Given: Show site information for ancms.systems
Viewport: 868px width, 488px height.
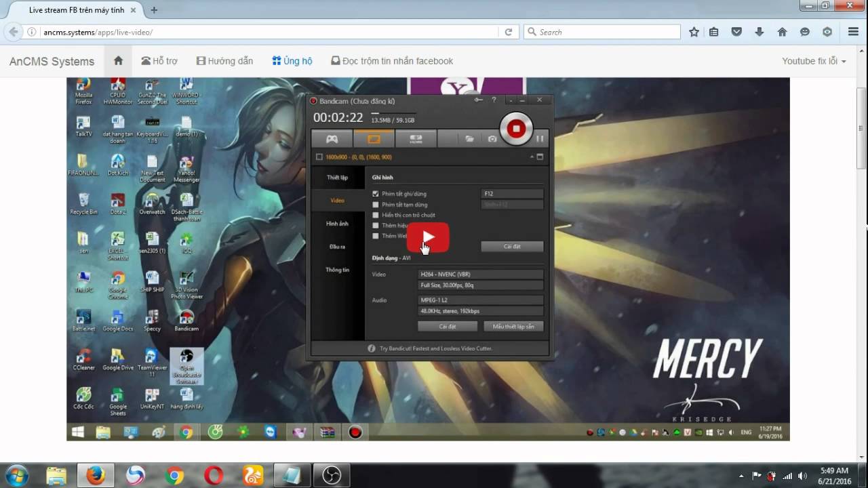Looking at the screenshot, I should [32, 32].
